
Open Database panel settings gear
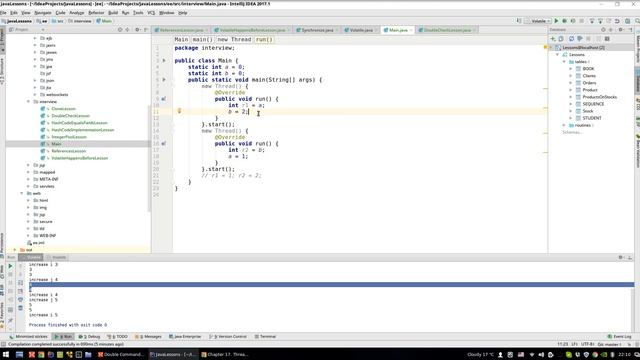coord(621,30)
